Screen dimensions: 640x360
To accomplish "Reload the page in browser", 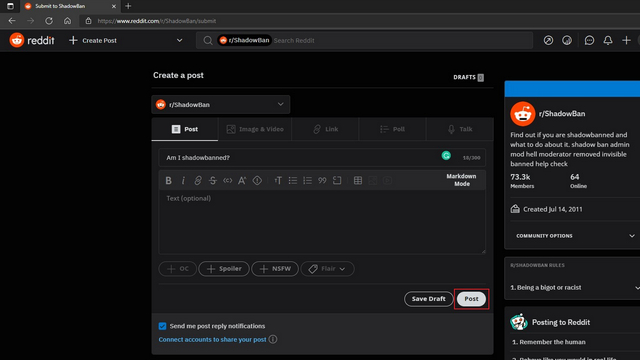I will [49, 21].
